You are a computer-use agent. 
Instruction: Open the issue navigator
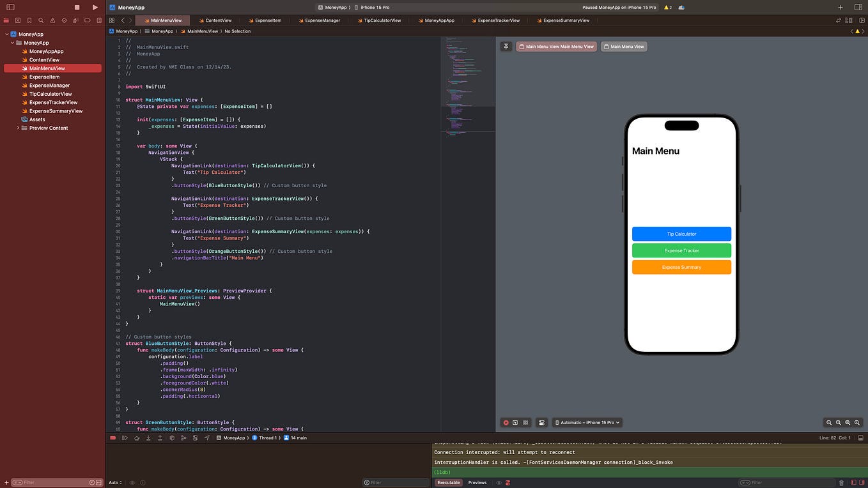(52, 20)
